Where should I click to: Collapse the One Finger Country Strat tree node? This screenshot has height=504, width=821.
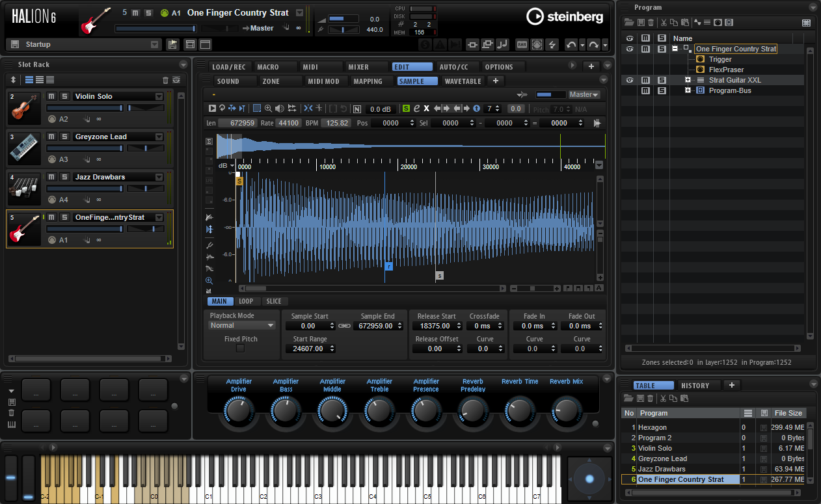point(675,49)
